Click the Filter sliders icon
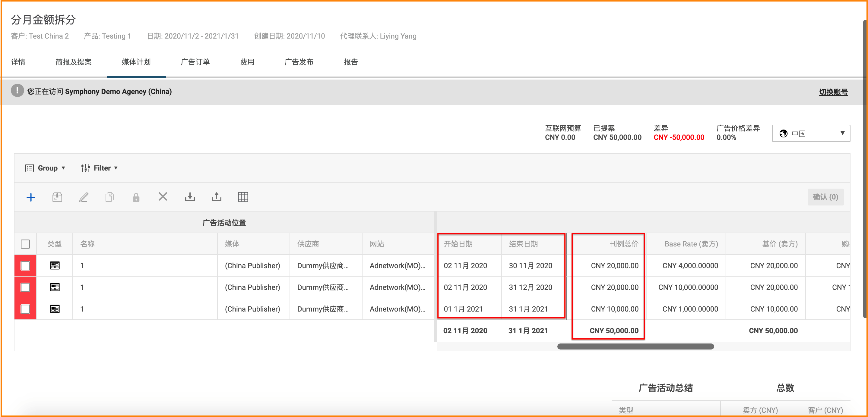The image size is (868, 417). (x=86, y=168)
